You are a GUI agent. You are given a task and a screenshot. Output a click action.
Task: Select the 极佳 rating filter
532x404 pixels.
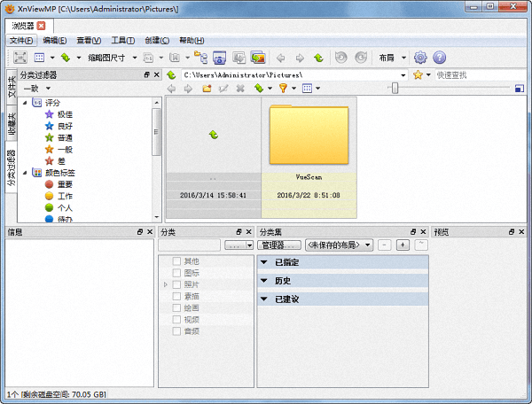(x=59, y=114)
